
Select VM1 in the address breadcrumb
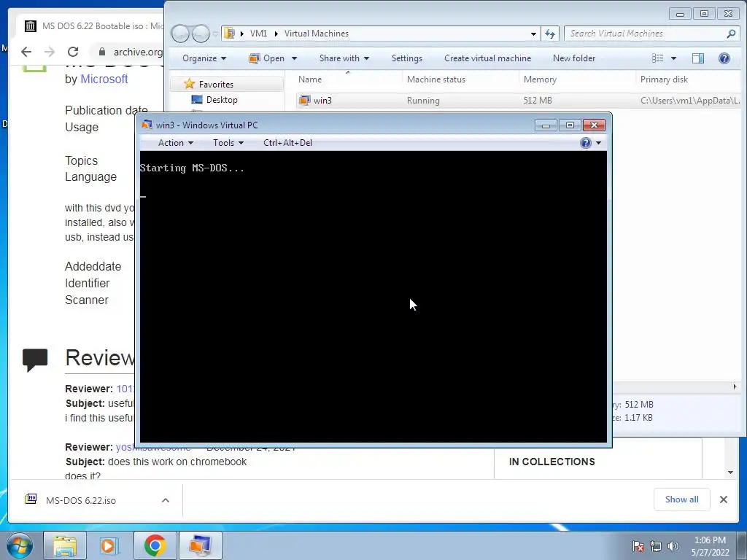click(258, 34)
